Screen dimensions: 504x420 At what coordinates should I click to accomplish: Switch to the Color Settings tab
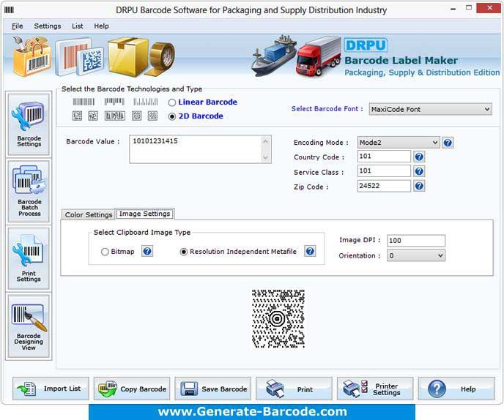coord(89,214)
